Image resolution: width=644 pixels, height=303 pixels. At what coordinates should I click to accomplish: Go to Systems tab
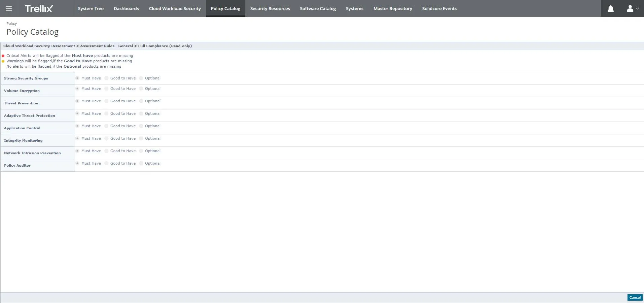pos(355,9)
